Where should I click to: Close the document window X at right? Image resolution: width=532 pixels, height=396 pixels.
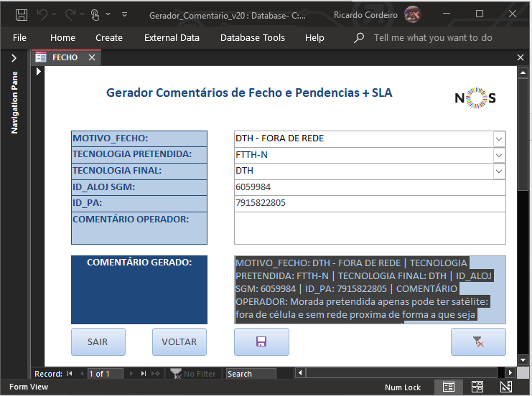(521, 57)
